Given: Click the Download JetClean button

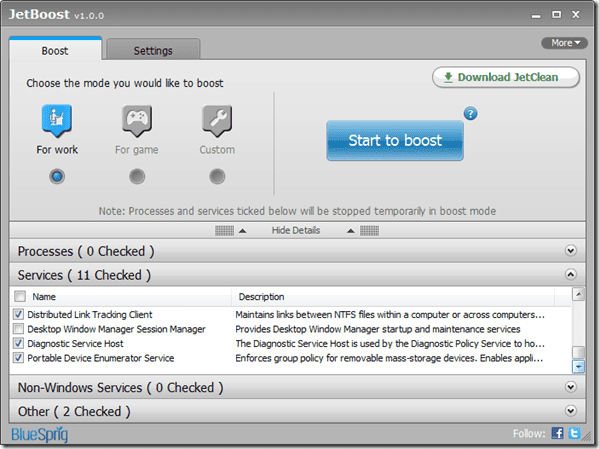Looking at the screenshot, I should point(506,77).
